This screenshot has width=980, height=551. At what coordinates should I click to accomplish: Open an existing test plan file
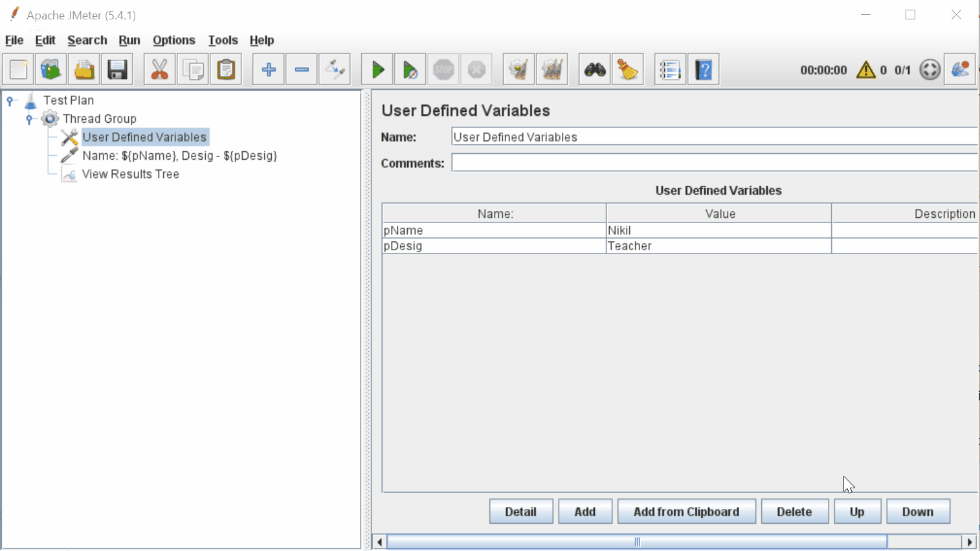click(84, 69)
